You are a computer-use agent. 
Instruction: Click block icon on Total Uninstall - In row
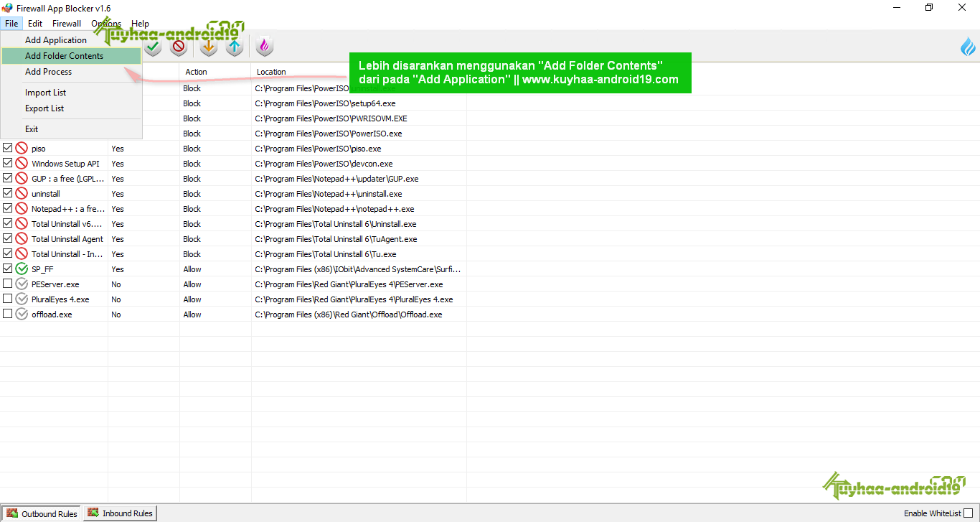pyautogui.click(x=22, y=254)
